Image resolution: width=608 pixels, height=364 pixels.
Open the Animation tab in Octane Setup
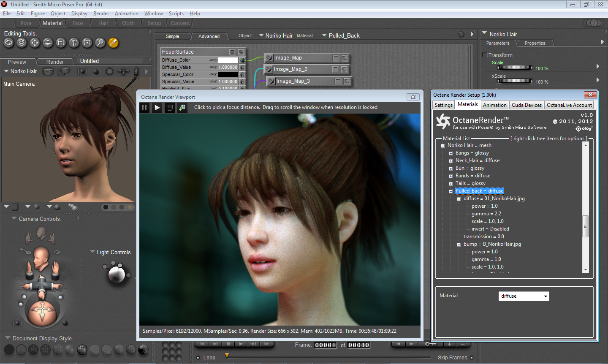coord(494,105)
